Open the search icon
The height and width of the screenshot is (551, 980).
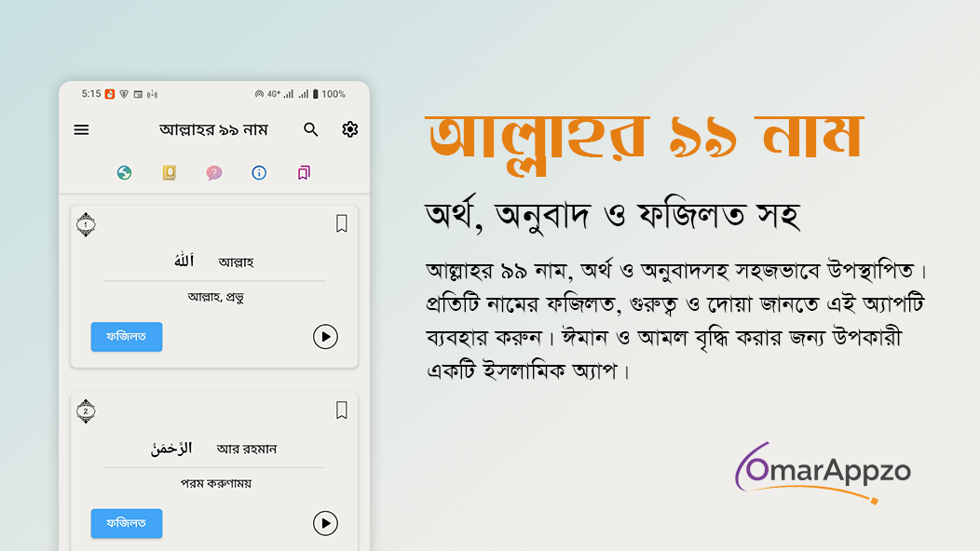310,129
